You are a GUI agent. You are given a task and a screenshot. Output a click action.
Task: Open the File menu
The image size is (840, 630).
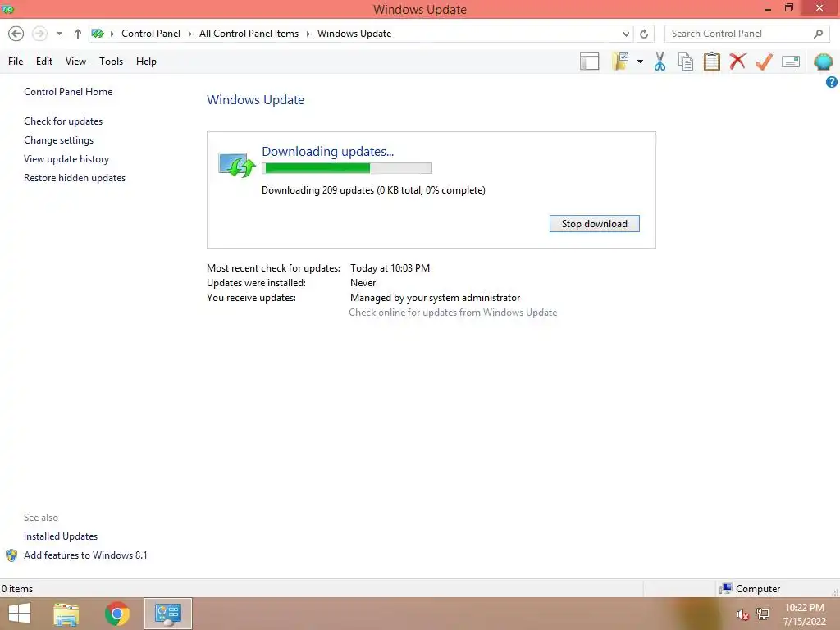click(16, 62)
